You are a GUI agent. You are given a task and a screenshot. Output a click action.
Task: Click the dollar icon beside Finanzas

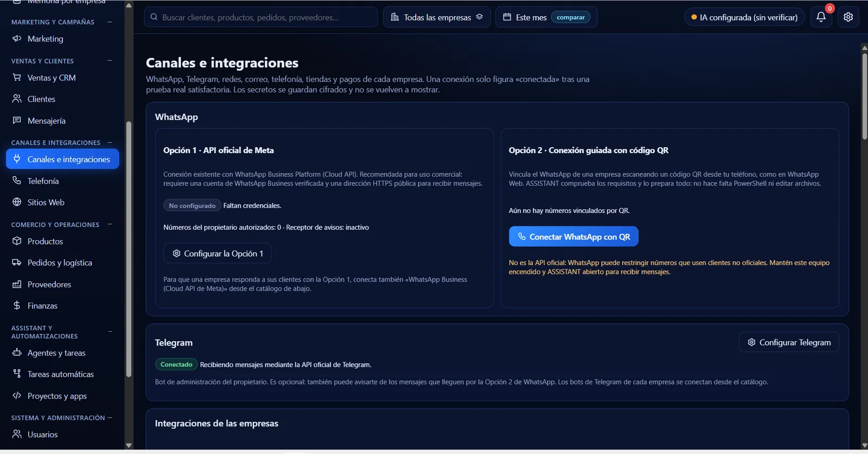coord(17,305)
